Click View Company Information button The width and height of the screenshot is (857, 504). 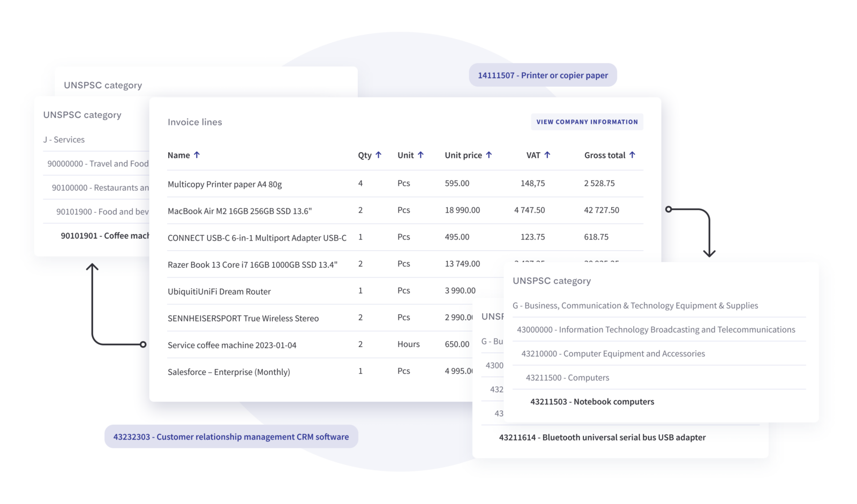(587, 122)
